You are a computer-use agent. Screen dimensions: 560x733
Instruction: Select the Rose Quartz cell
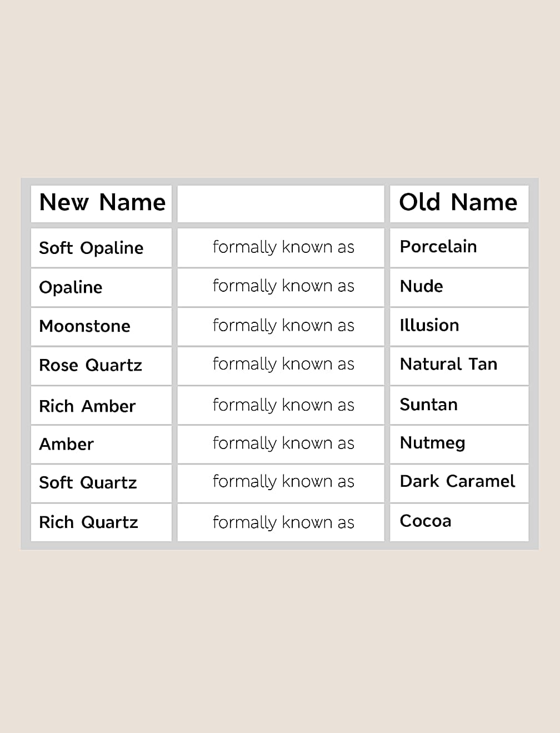91,365
